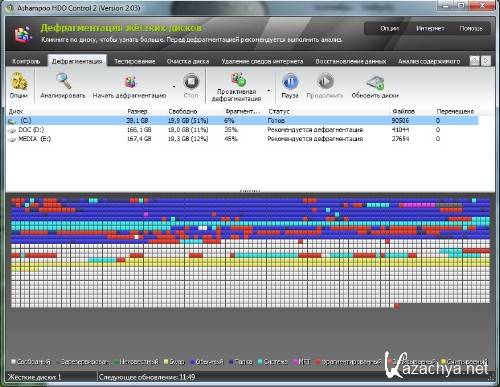The height and width of the screenshot is (387, 500).
Task: Click the drive icon next to MEDIA (E:)
Action: click(x=12, y=139)
